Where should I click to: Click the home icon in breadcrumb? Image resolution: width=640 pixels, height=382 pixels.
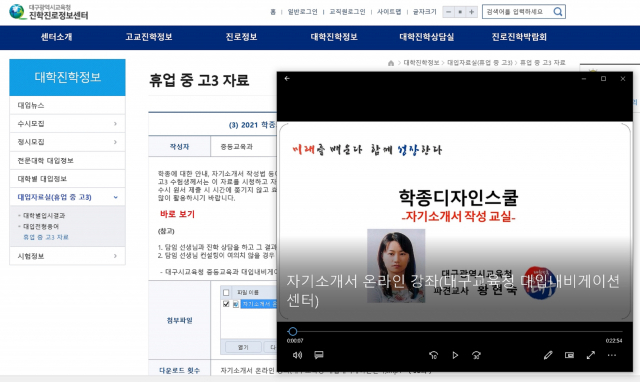point(391,63)
